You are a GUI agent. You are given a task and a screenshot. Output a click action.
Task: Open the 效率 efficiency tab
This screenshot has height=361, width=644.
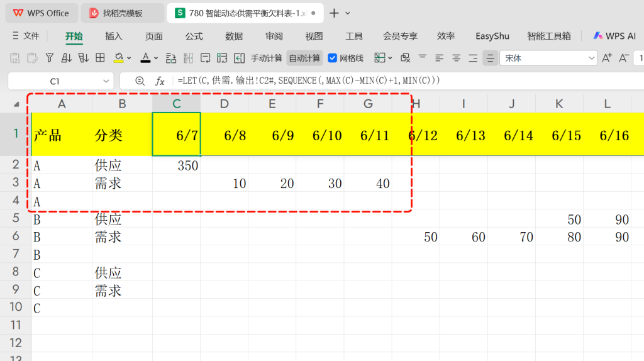coord(446,36)
